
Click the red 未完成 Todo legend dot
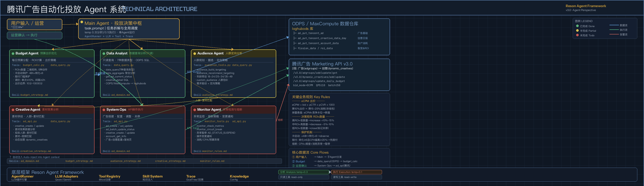point(578,35)
